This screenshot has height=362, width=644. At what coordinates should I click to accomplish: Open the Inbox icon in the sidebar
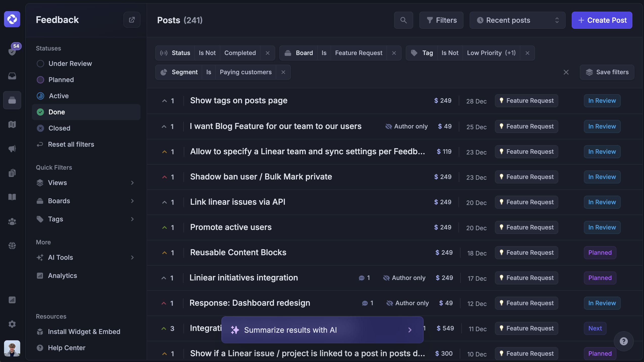tap(12, 76)
